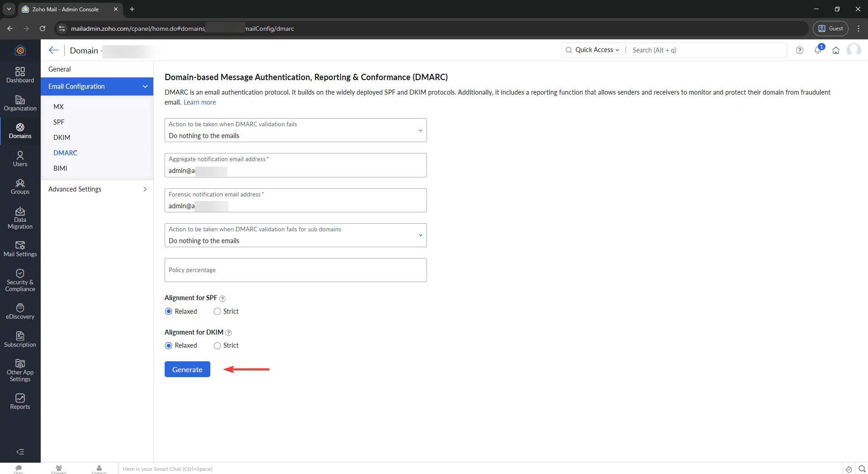Open the DKIM configuration page
This screenshot has width=868, height=474.
[x=62, y=138]
